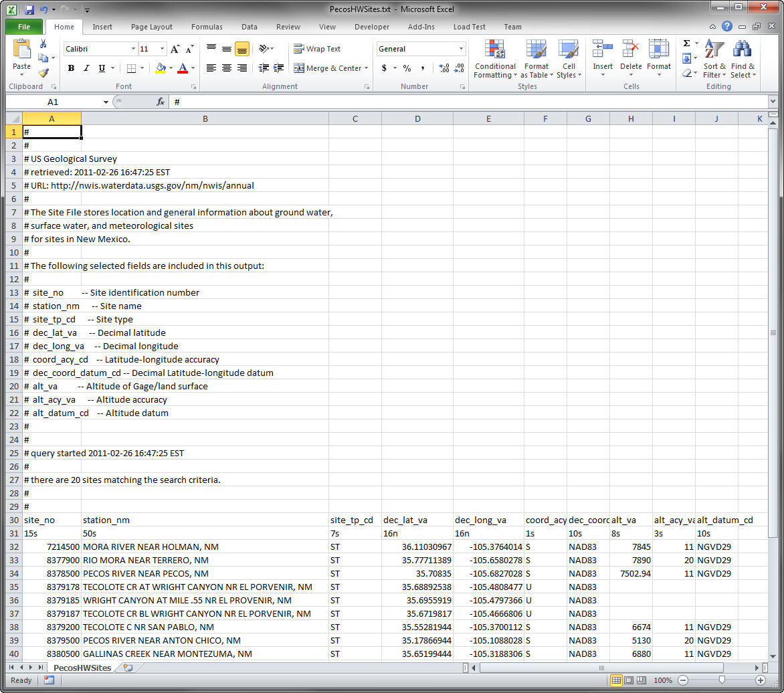The width and height of the screenshot is (784, 693).
Task: Click the Fill down icon
Action: point(687,58)
